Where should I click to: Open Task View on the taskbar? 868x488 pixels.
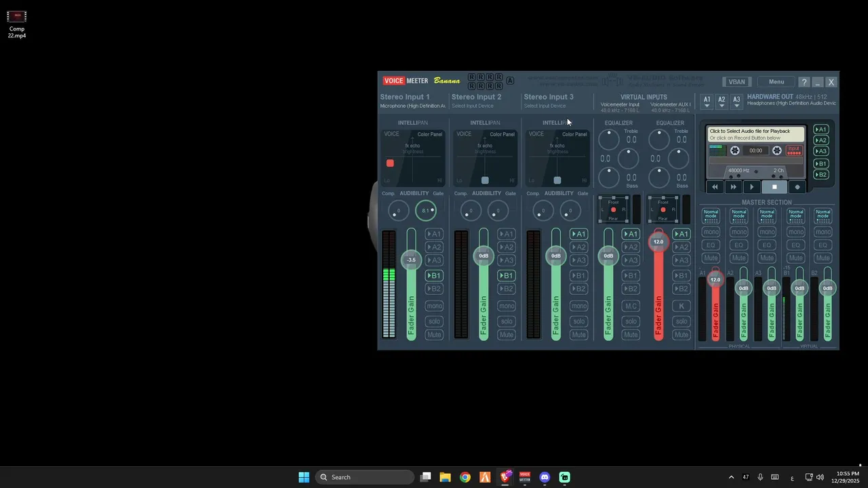click(425, 477)
